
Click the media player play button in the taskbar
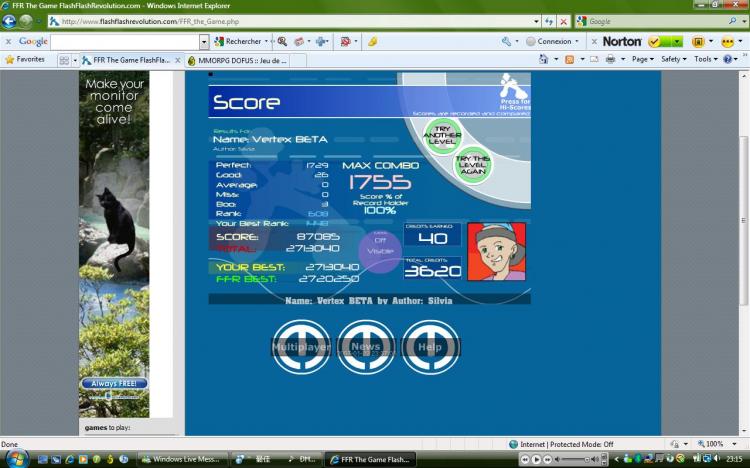coord(536,460)
